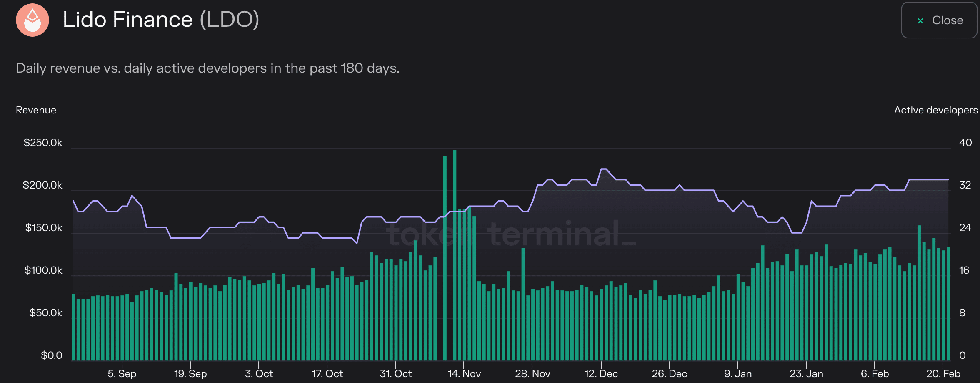
Task: Click the Close button
Action: [x=939, y=20]
